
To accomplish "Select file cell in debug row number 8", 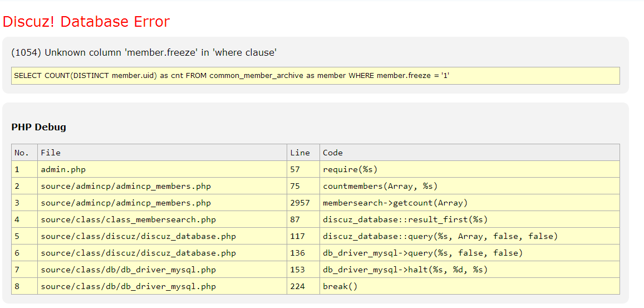I will (162, 286).
